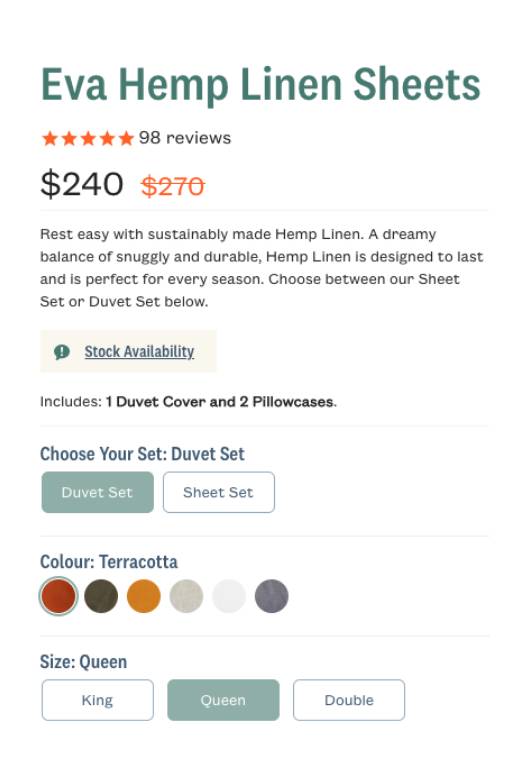Screen dimensions: 518x768
Task: Open the 98 reviews link
Action: point(185,138)
